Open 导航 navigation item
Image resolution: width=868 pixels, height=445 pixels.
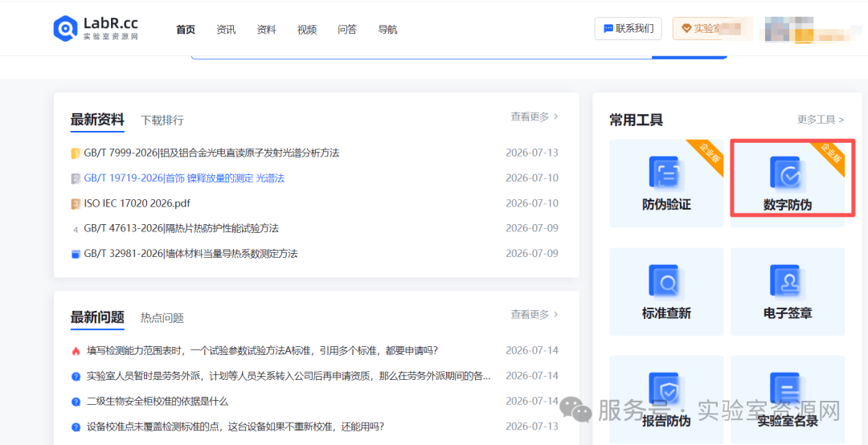387,30
